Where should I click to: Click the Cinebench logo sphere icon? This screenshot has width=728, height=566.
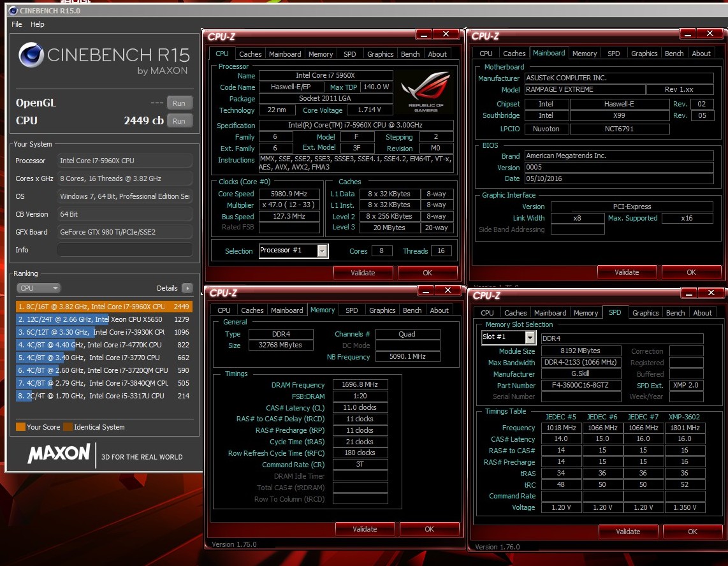click(31, 55)
